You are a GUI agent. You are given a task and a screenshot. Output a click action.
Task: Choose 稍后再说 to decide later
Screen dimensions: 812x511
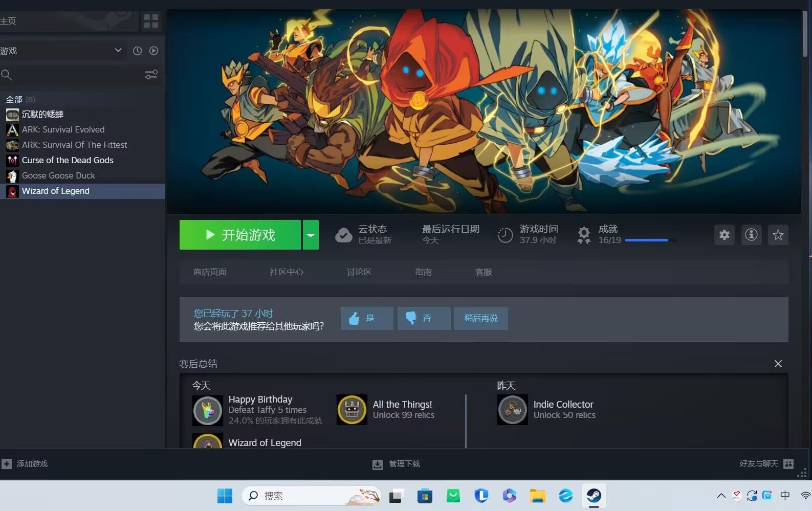click(481, 318)
